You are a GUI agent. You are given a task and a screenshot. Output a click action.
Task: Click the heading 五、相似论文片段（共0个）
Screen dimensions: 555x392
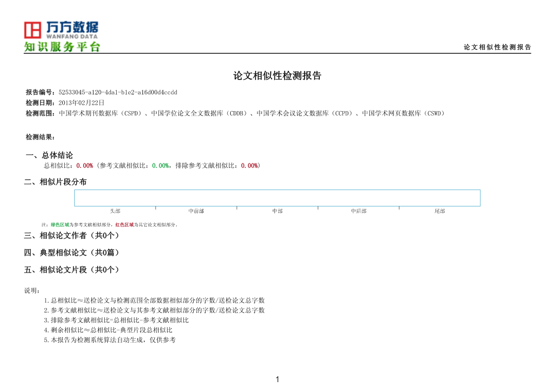tap(72, 270)
